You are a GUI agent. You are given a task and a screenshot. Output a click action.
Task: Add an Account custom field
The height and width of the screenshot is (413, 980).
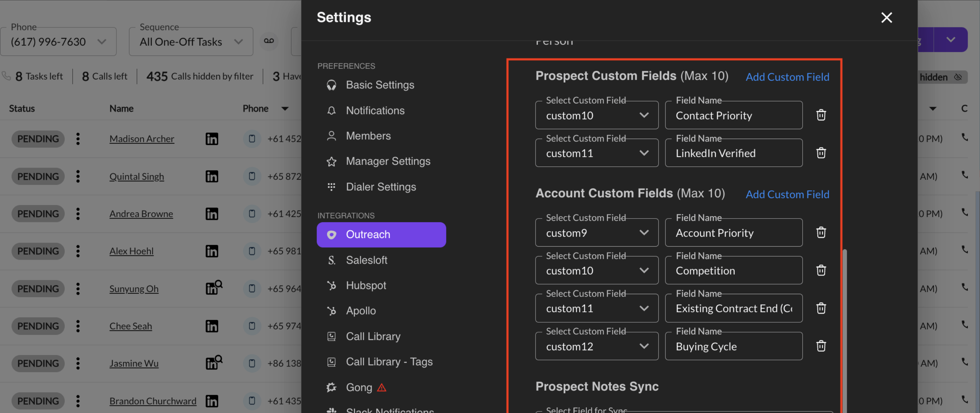point(787,194)
